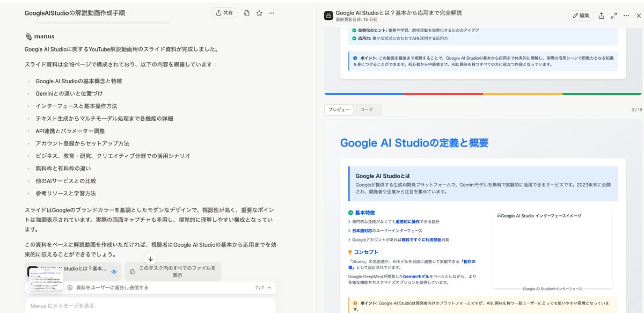Expand the preview panel to fullscreen
This screenshot has width=644, height=313.
pyautogui.click(x=614, y=16)
